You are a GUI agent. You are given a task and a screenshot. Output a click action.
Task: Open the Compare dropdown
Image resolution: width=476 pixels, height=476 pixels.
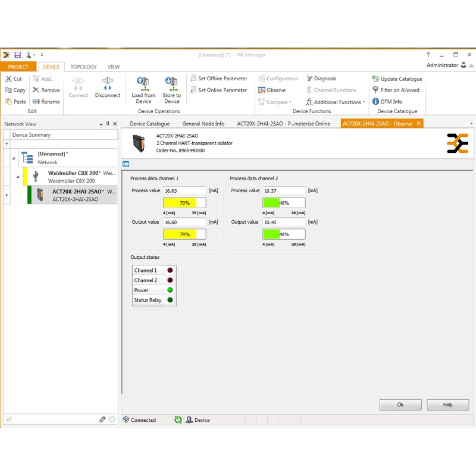tap(275, 102)
